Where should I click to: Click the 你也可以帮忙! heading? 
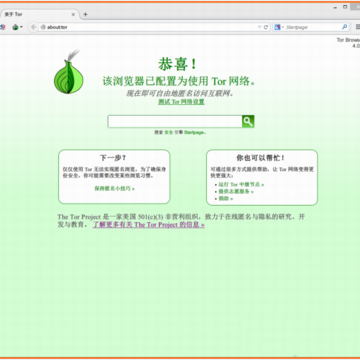point(261,158)
